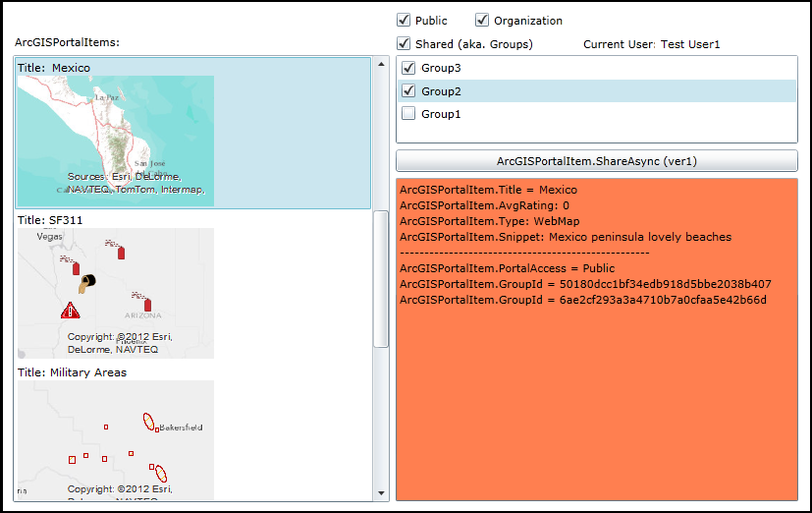This screenshot has height=513, width=812.
Task: Click the 'Title: Military Areas' label
Action: pos(72,372)
